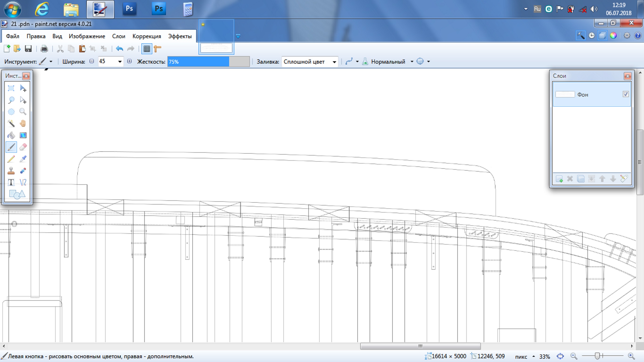Select the open image thumbnail tab
Viewport: 644px width, 362px height.
coord(216,37)
